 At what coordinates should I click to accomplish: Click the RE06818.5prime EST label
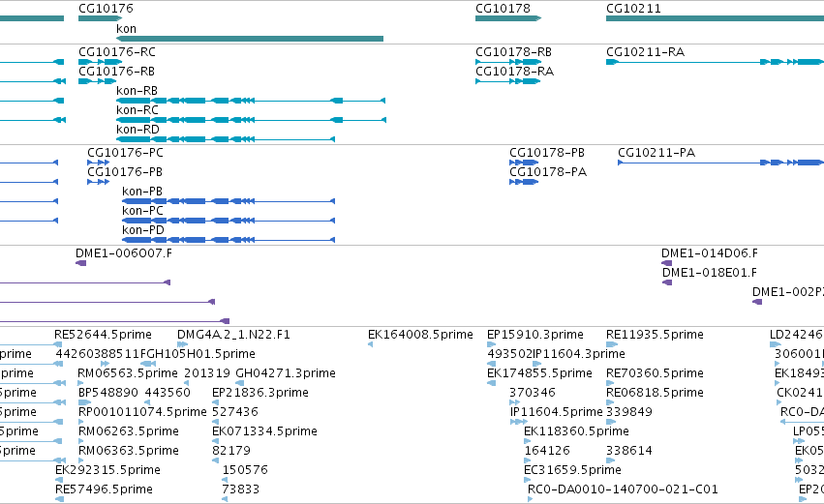[x=655, y=393]
